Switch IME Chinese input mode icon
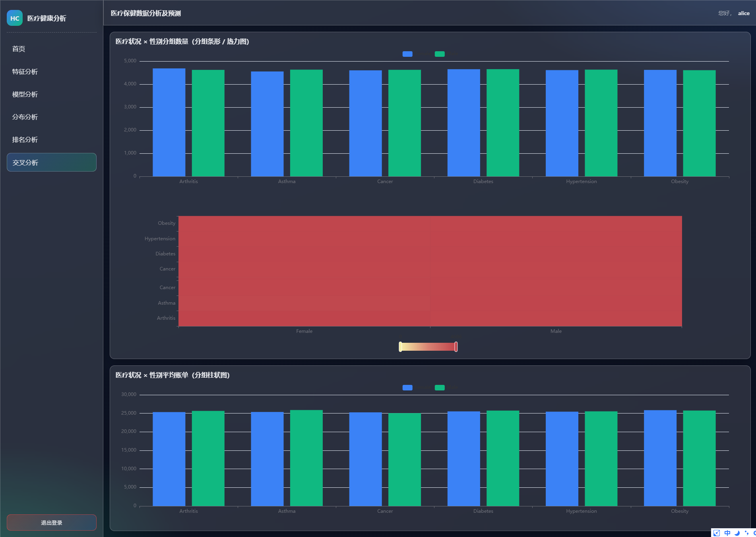This screenshot has height=537, width=756. point(727,533)
